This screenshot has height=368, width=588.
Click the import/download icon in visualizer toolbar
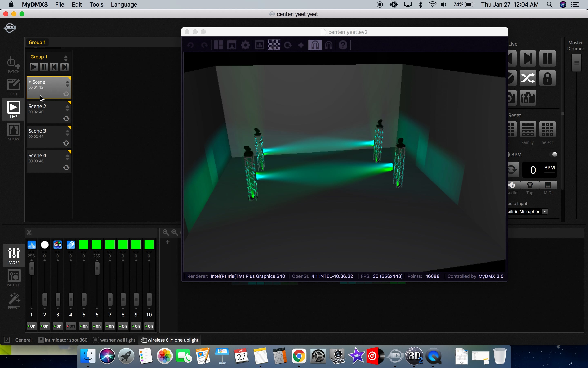click(232, 45)
